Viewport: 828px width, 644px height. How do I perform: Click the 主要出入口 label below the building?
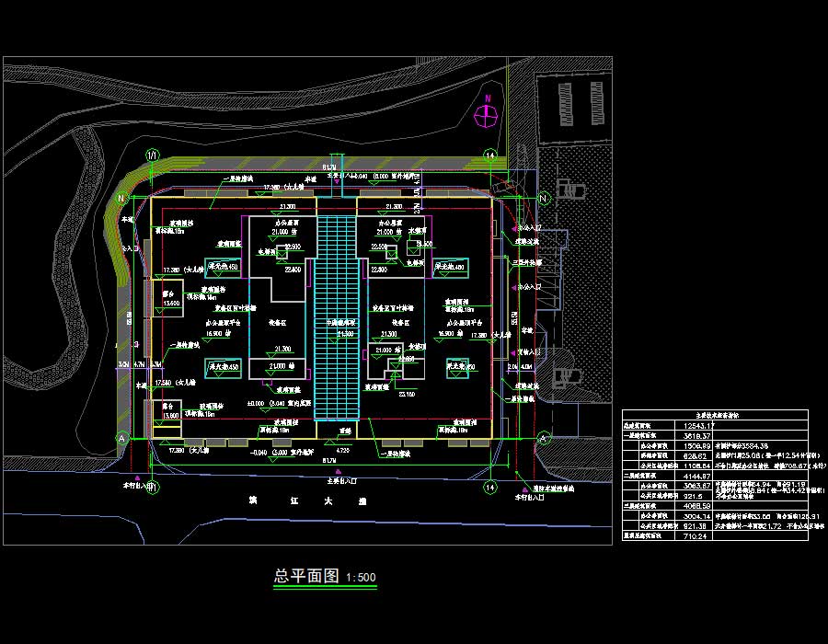(341, 481)
